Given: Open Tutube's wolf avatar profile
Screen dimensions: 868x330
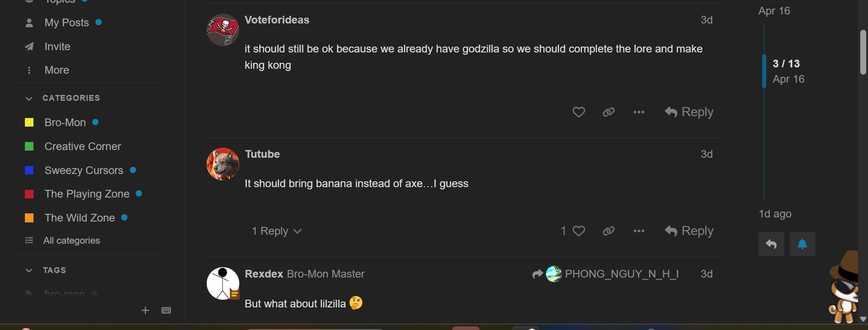Looking at the screenshot, I should point(223,164).
